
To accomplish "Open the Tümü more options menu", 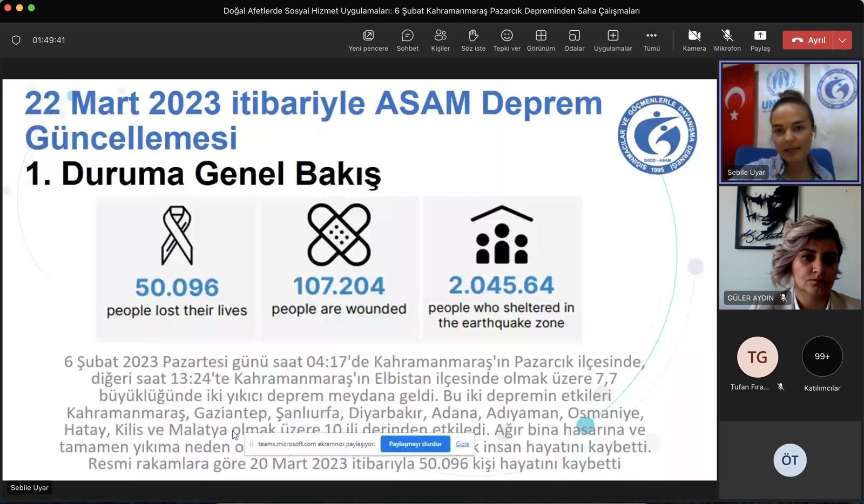I will [651, 40].
